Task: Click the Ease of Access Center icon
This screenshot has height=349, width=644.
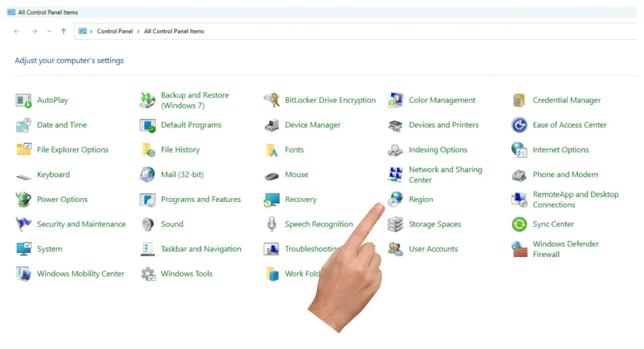Action: (519, 125)
